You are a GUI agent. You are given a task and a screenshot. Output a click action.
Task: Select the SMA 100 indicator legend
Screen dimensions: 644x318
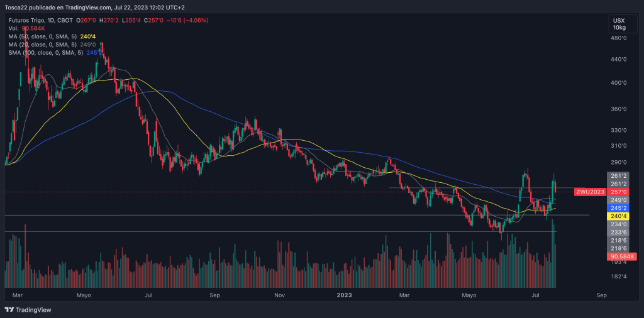(45, 53)
